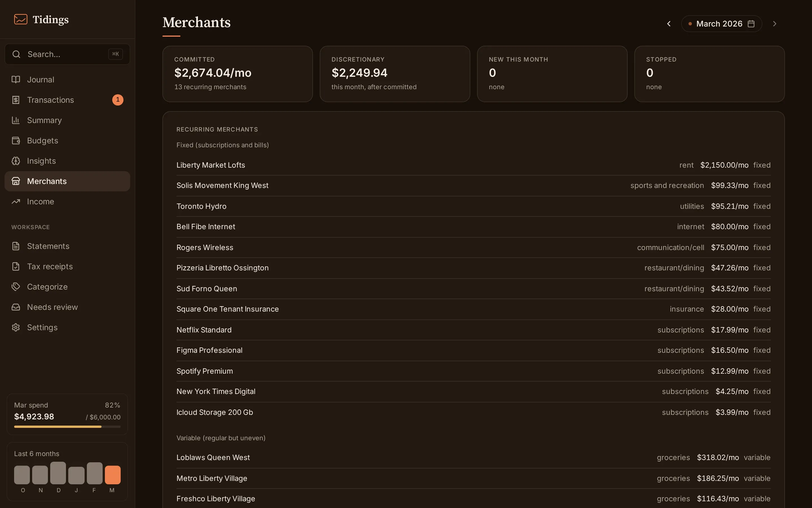812x508 pixels.
Task: Select the Metro Liberty Village merchant
Action: click(473, 478)
